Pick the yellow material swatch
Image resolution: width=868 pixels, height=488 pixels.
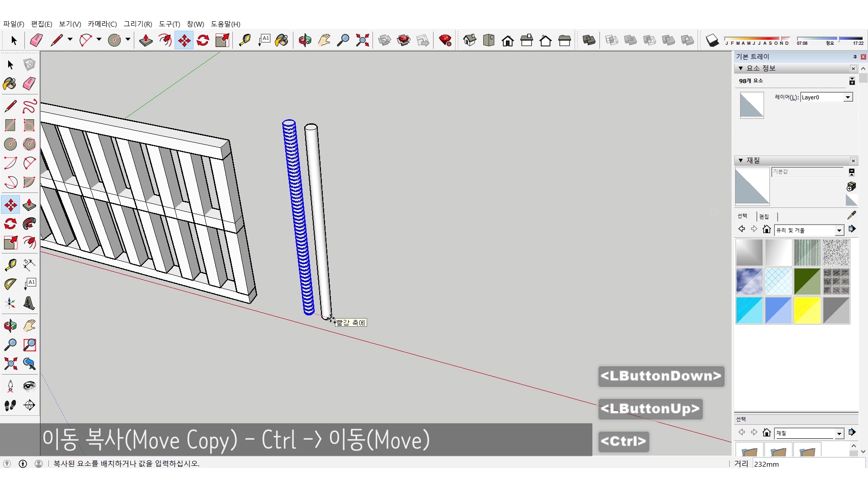click(x=807, y=310)
